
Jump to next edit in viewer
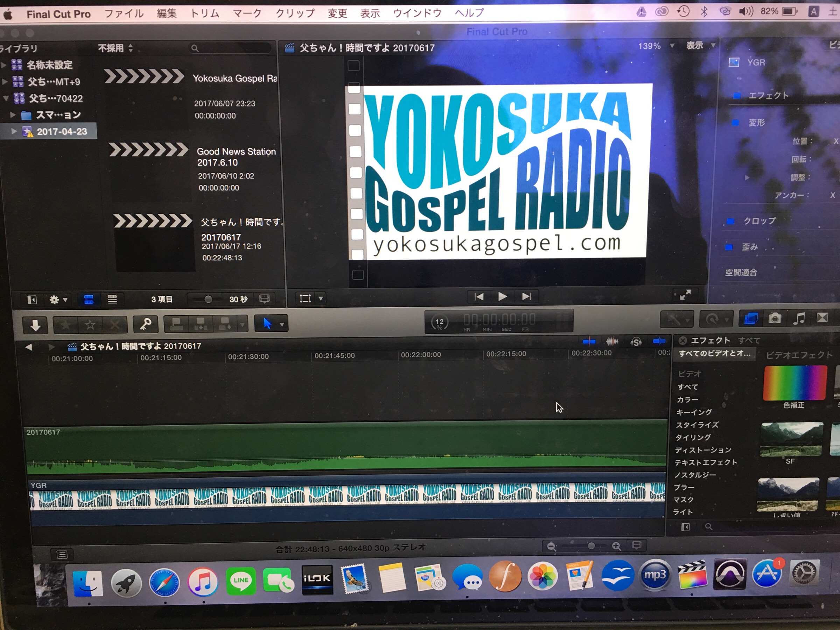click(526, 296)
